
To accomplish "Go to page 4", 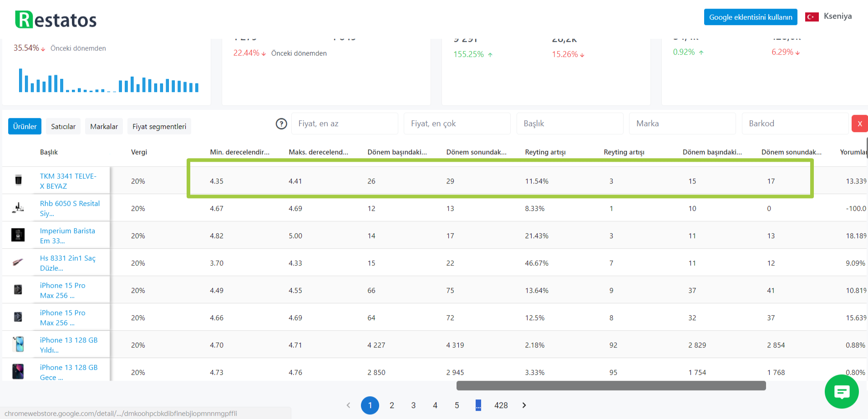I will [x=435, y=405].
